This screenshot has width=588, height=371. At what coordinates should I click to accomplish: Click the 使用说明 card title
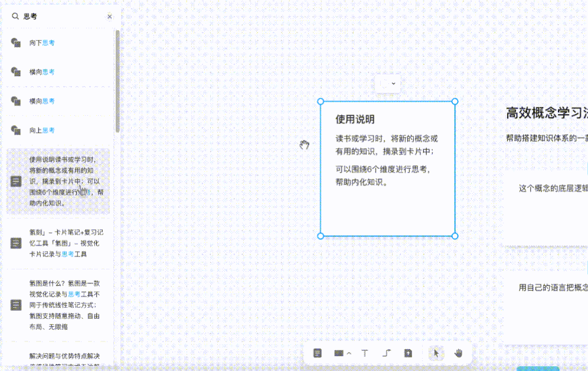pos(355,119)
